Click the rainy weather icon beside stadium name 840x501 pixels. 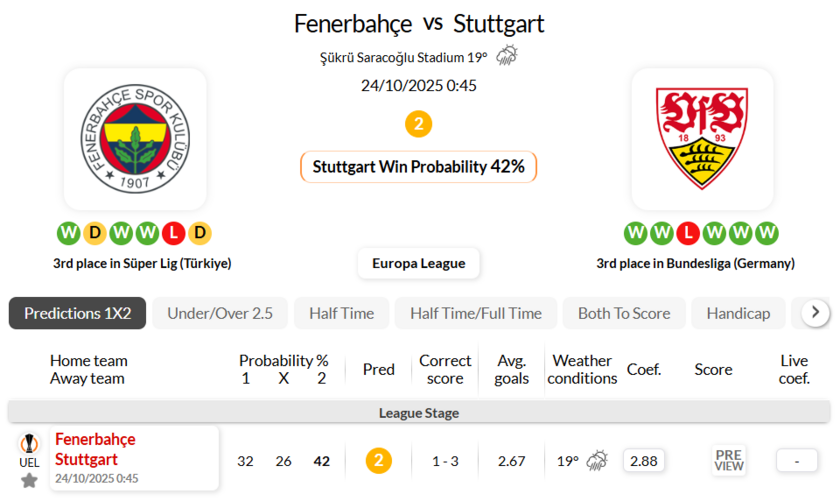tap(507, 56)
